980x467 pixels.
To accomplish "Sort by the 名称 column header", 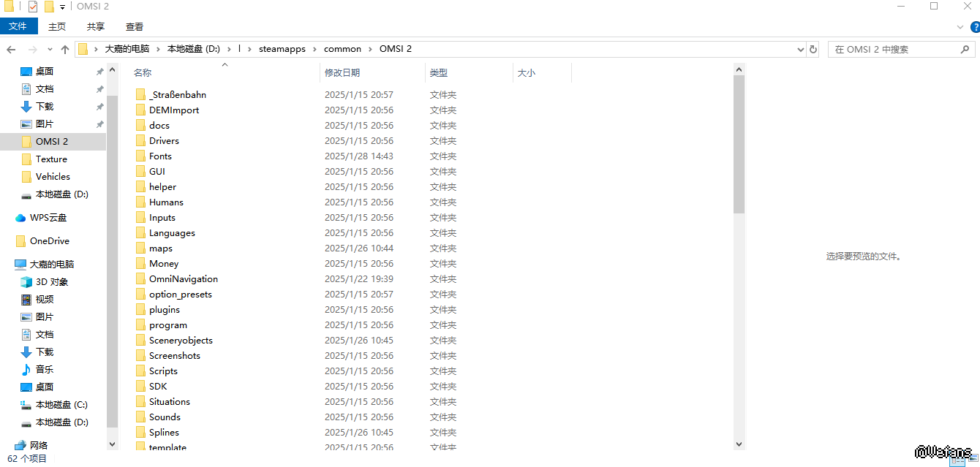I will pos(143,73).
